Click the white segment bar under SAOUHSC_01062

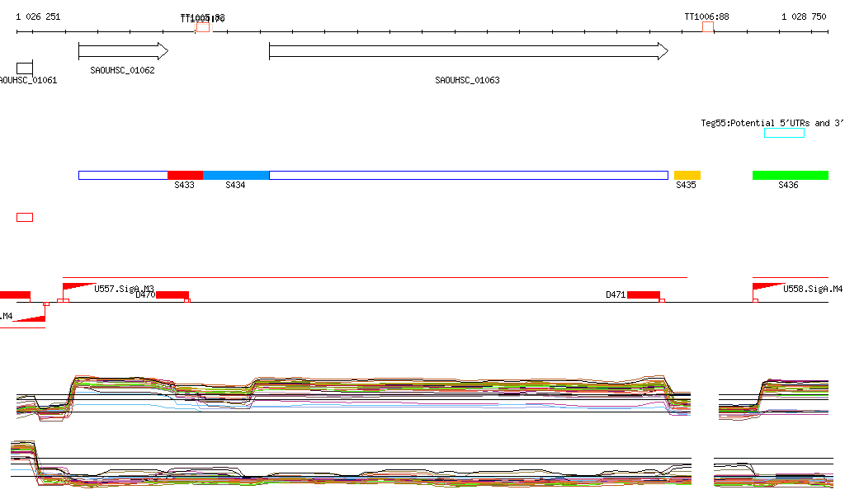pos(124,175)
